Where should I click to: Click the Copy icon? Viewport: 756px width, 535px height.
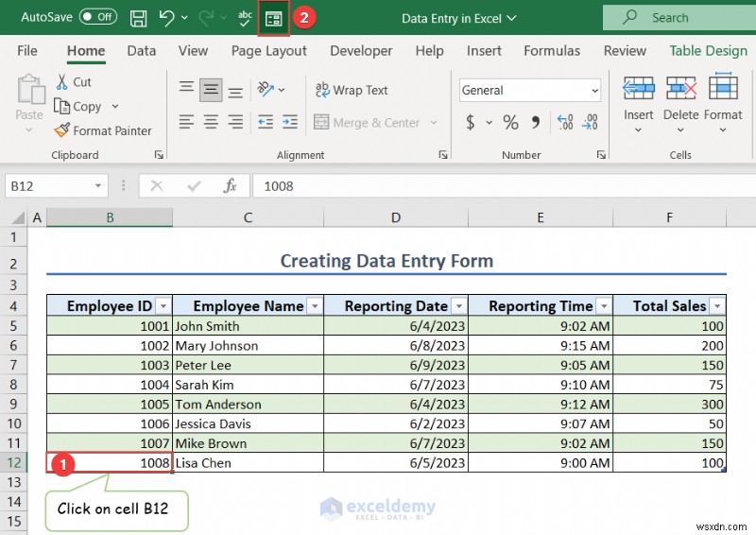pos(61,106)
